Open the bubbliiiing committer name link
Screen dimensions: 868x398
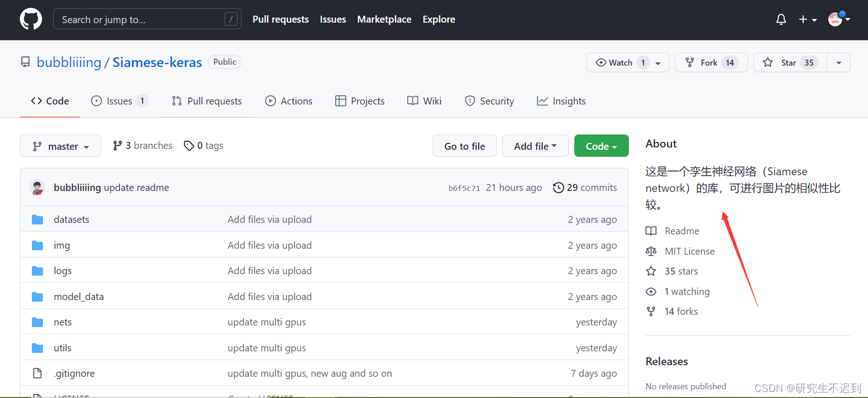(x=78, y=188)
